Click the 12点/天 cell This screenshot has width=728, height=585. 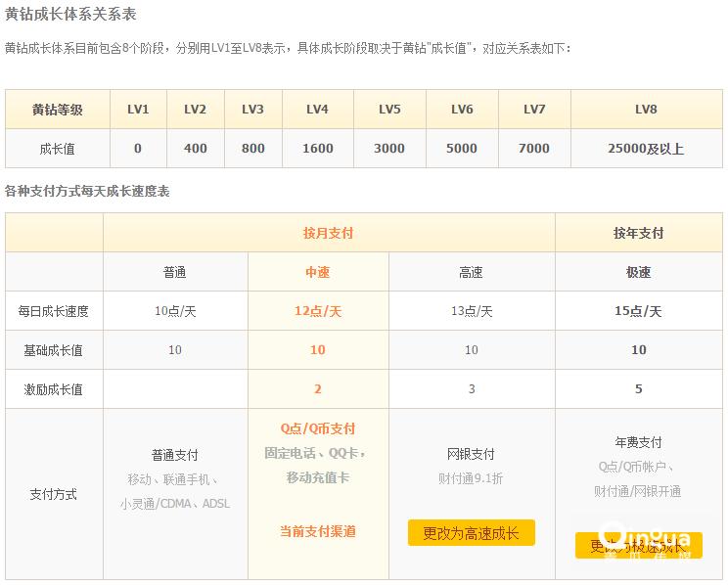pos(318,311)
